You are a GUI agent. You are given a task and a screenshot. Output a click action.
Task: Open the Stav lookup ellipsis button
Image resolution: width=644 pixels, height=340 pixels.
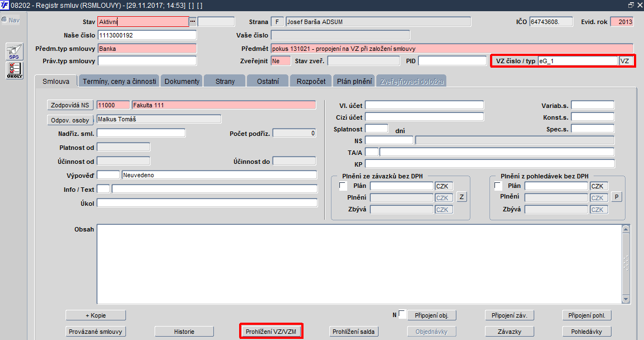193,21
